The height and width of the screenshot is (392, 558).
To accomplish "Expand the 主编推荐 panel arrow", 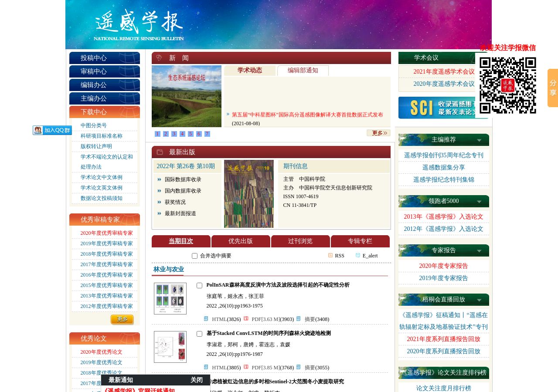I will pos(479,140).
